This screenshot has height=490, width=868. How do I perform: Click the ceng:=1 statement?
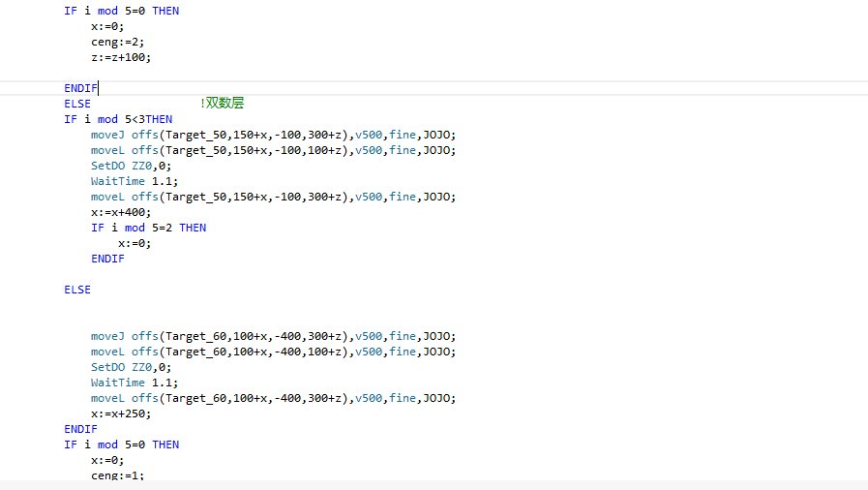pos(117,475)
